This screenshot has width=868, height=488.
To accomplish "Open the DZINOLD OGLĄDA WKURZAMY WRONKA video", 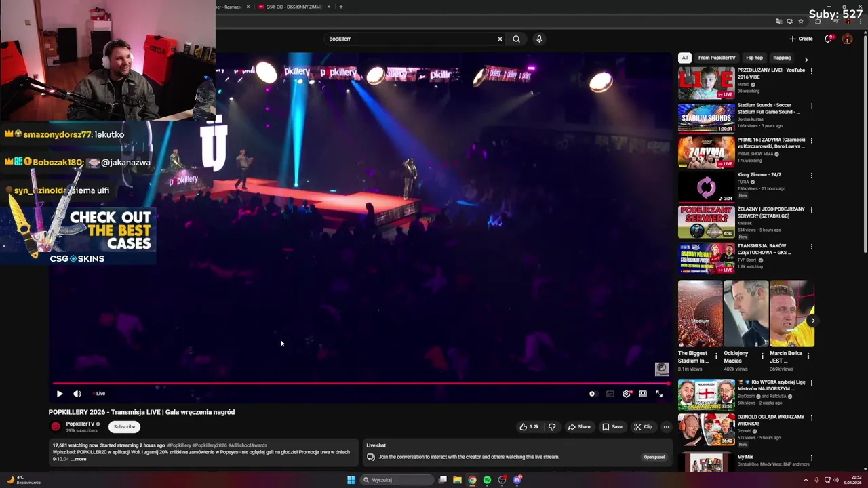I will coord(706,430).
